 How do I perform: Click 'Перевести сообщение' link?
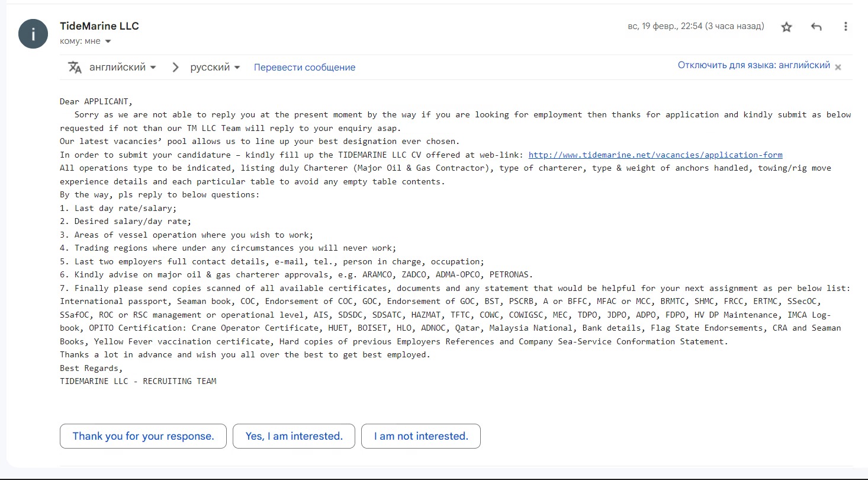pyautogui.click(x=304, y=68)
